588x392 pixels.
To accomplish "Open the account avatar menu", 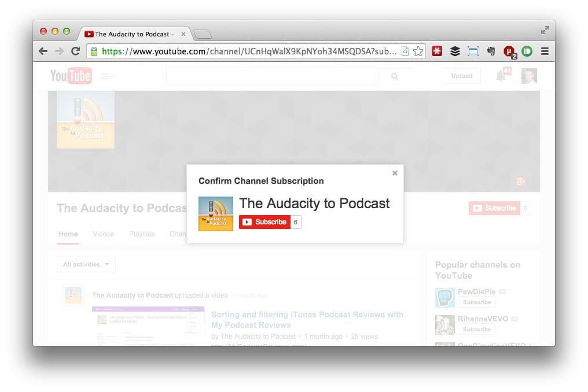I will pyautogui.click(x=529, y=76).
